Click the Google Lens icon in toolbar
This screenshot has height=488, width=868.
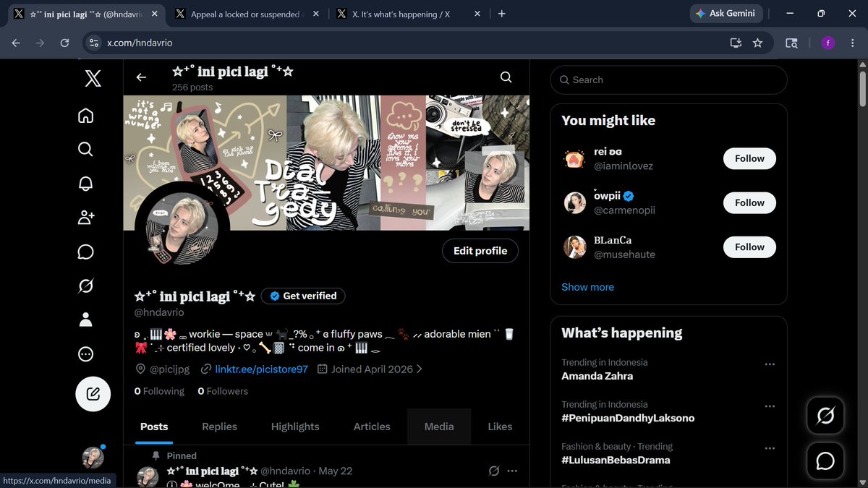[791, 43]
